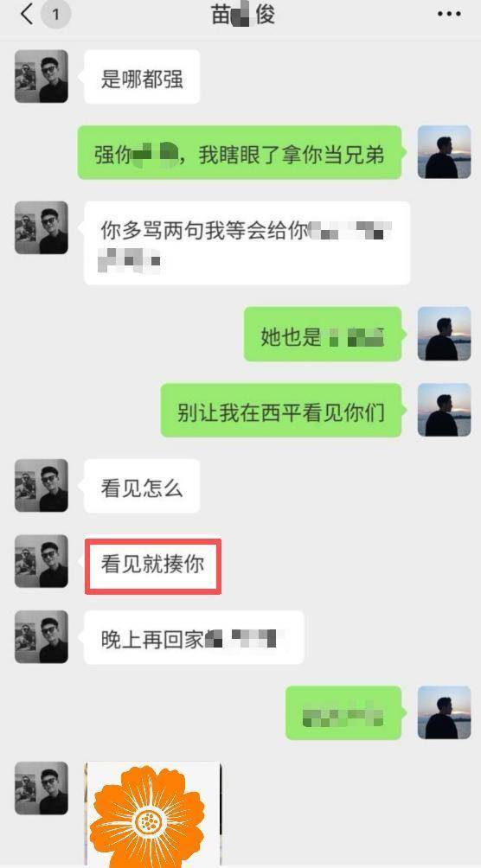Open sender avatar beside 看见就揍你
This screenshot has width=481, height=868.
(41, 561)
